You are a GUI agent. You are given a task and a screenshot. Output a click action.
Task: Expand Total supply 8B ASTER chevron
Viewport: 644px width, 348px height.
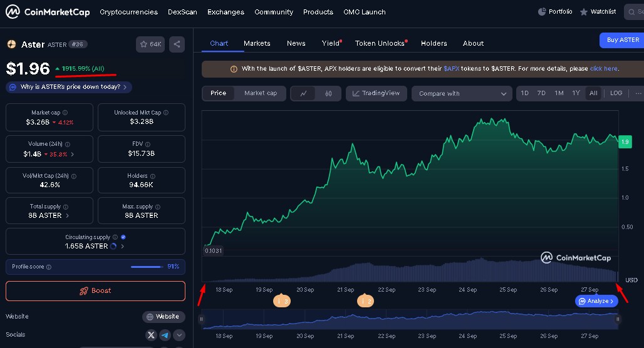click(x=68, y=215)
